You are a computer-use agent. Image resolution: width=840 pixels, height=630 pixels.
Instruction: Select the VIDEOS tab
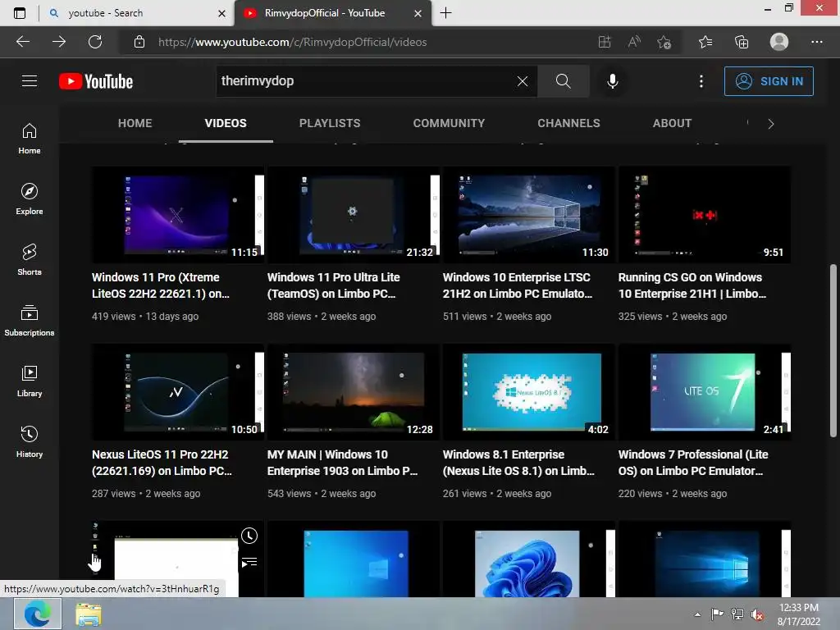point(226,123)
